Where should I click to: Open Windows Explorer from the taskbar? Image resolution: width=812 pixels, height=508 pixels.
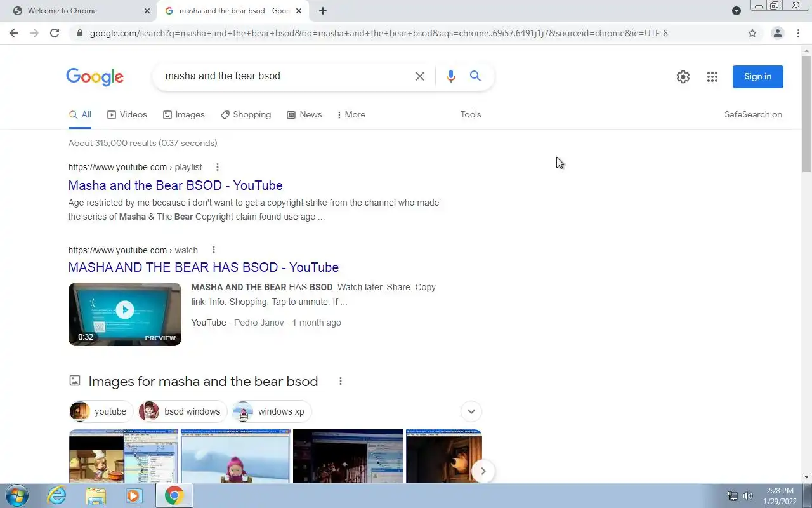(x=96, y=495)
